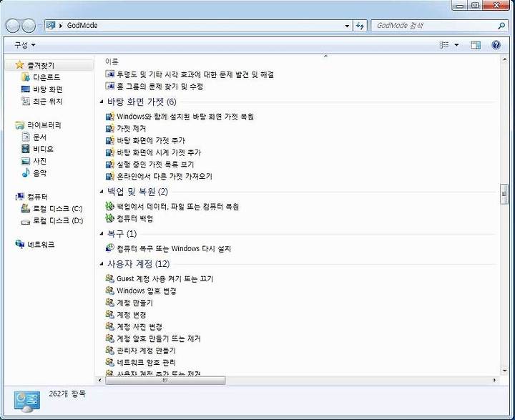Select Windows 암호 변경 entry

coord(147,290)
